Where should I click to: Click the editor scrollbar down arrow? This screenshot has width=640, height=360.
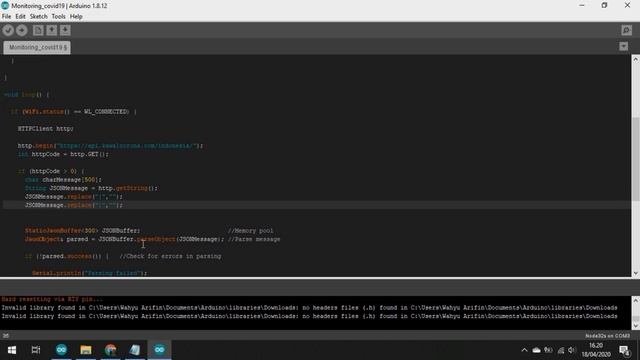pos(636,273)
